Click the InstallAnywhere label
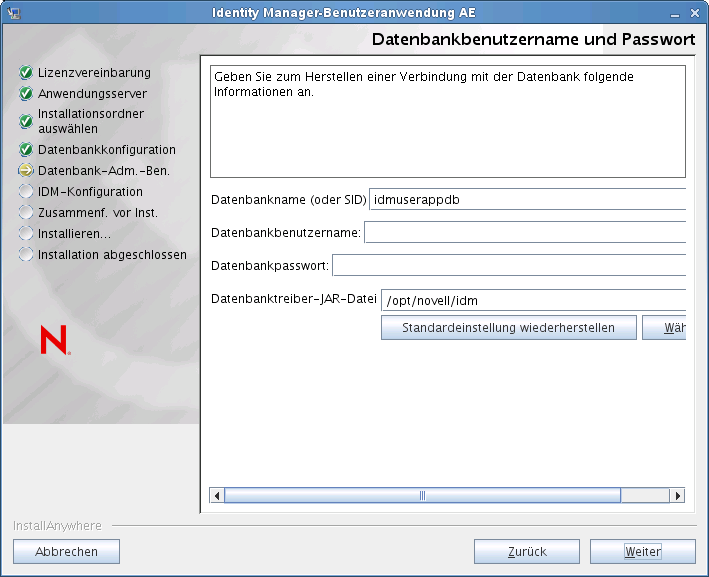Image resolution: width=709 pixels, height=577 pixels. coord(57,526)
